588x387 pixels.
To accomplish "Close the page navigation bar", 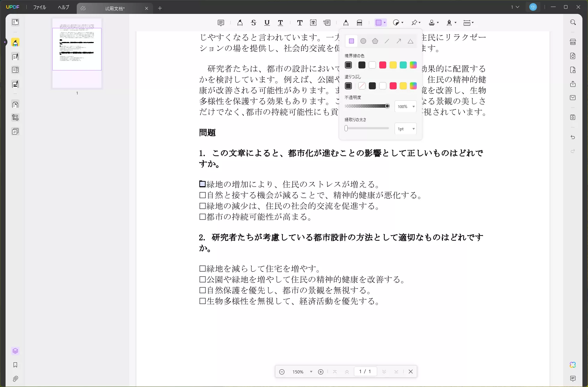I will tap(411, 372).
